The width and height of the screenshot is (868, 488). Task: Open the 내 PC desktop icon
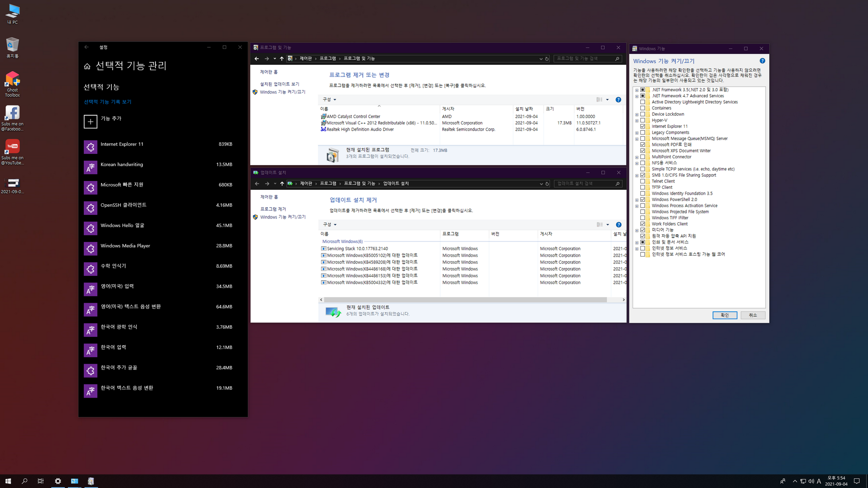point(13,14)
